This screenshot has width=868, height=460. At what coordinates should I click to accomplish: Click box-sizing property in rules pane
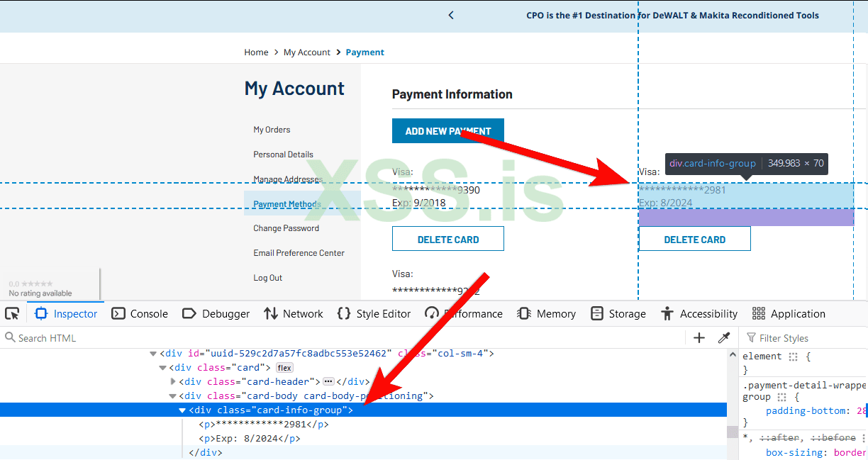(793, 453)
